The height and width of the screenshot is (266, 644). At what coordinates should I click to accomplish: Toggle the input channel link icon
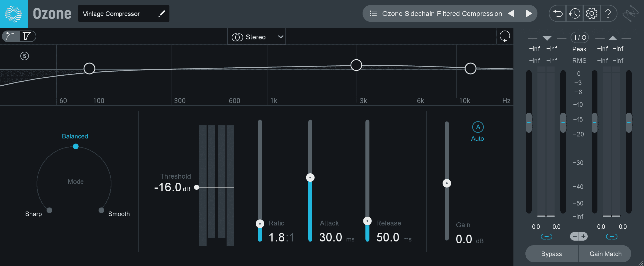point(547,237)
